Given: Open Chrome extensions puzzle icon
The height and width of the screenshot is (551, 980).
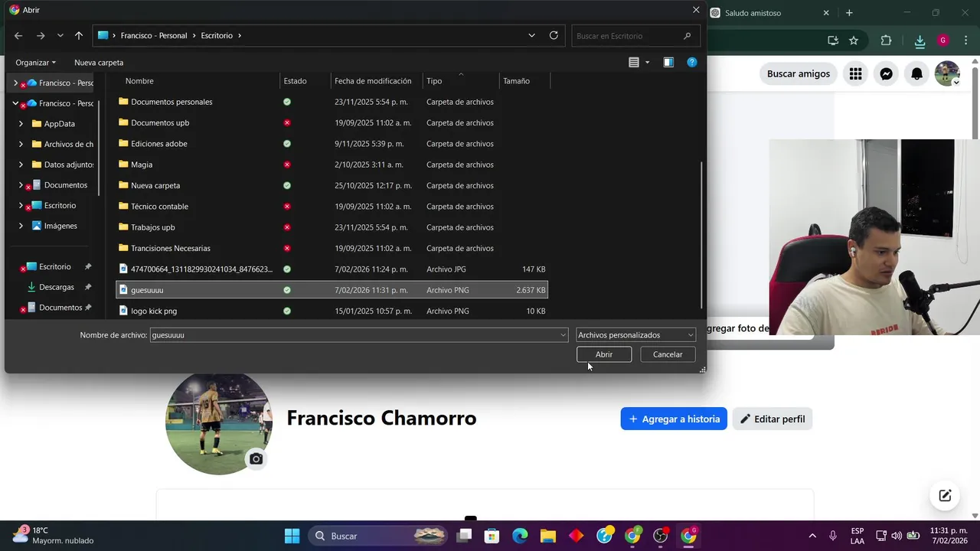Looking at the screenshot, I should 887,41.
